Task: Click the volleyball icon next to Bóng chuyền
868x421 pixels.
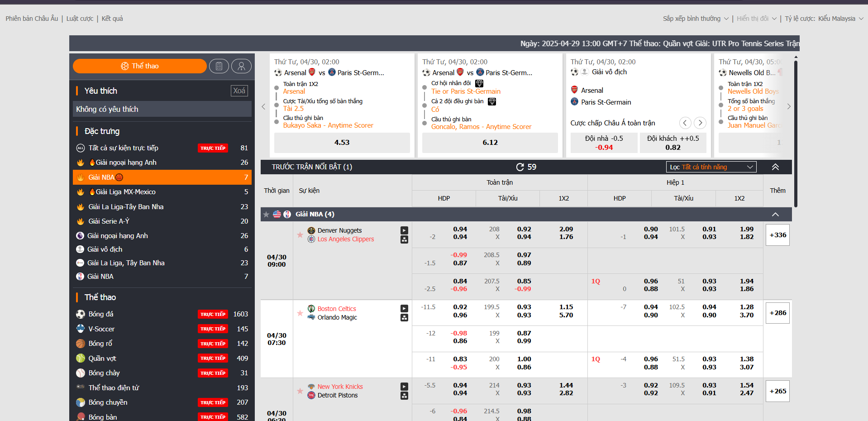Action: click(x=80, y=402)
